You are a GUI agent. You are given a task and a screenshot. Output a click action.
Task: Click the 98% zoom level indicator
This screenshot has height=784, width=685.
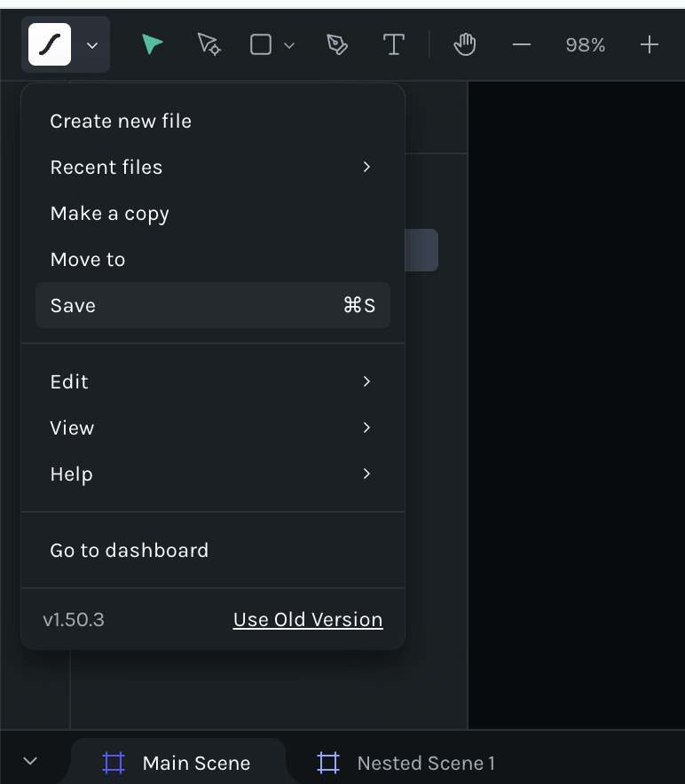tap(585, 44)
